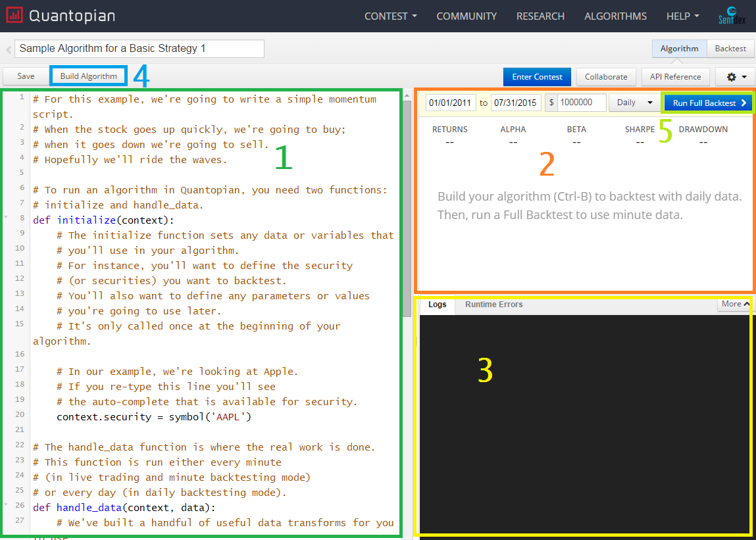Image resolution: width=756 pixels, height=540 pixels.
Task: Select the Logs tab
Action: (x=437, y=305)
